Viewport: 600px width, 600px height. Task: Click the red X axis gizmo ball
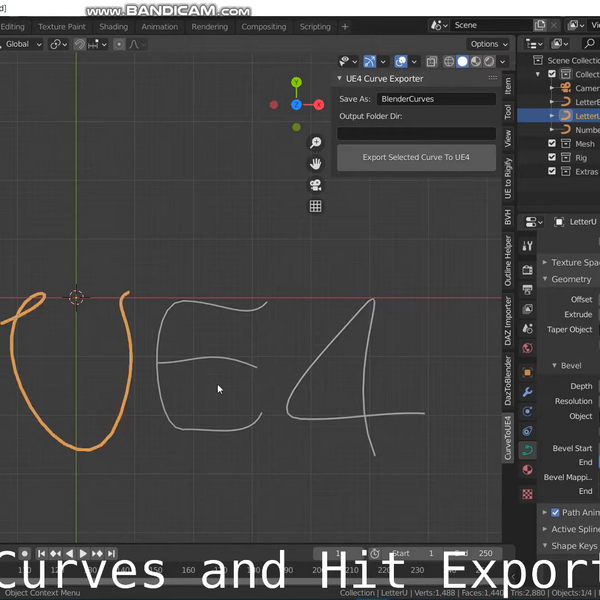[x=319, y=104]
